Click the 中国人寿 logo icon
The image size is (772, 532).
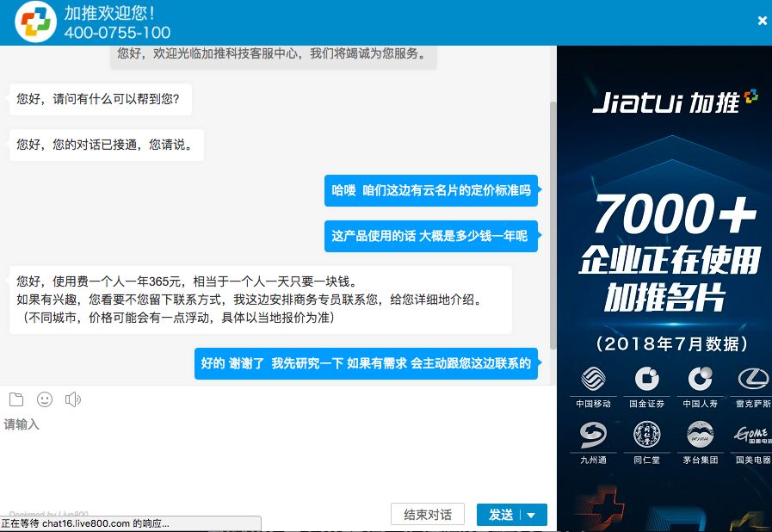700,379
